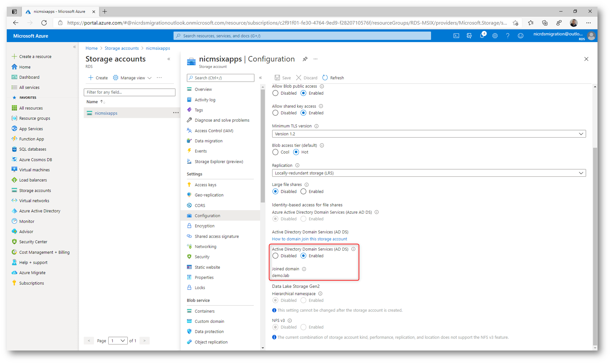
Task: Open Access keys settings item
Action: (205, 185)
